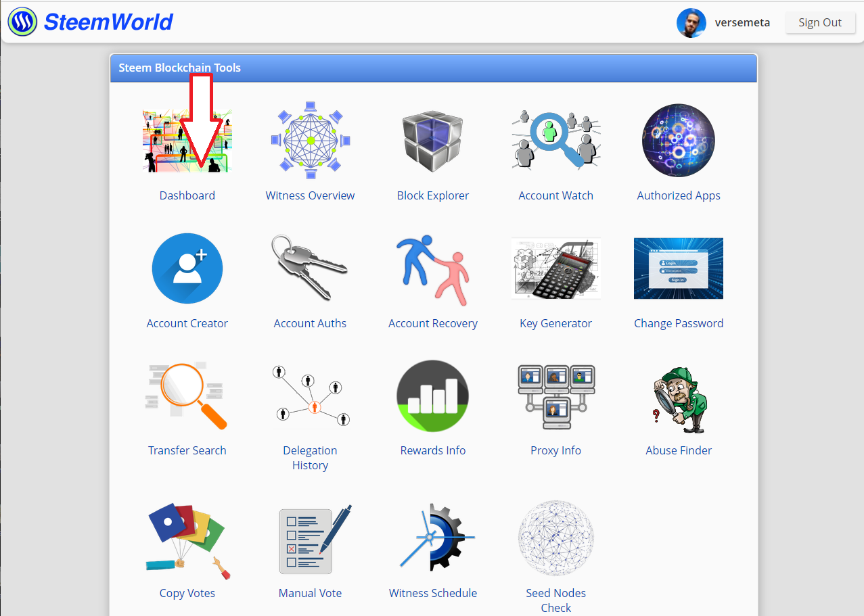Follow the Delegation History text link
The width and height of the screenshot is (864, 616).
[x=310, y=458]
